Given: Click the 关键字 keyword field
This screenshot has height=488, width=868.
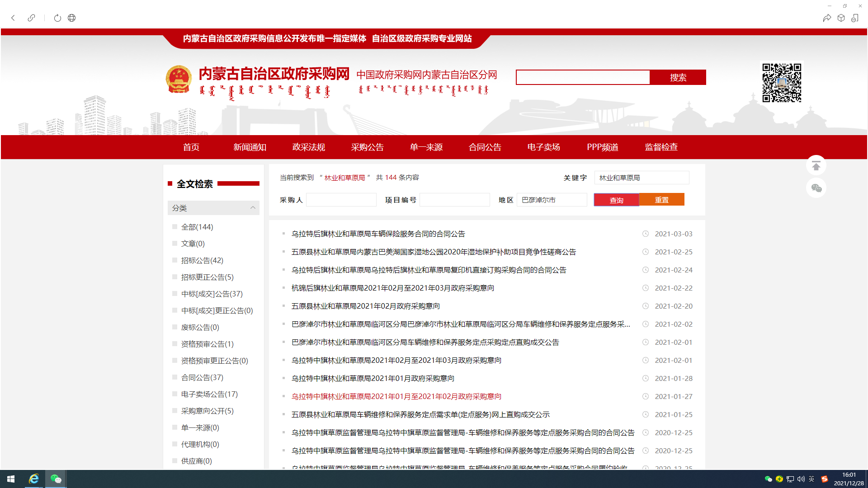Looking at the screenshot, I should [642, 178].
